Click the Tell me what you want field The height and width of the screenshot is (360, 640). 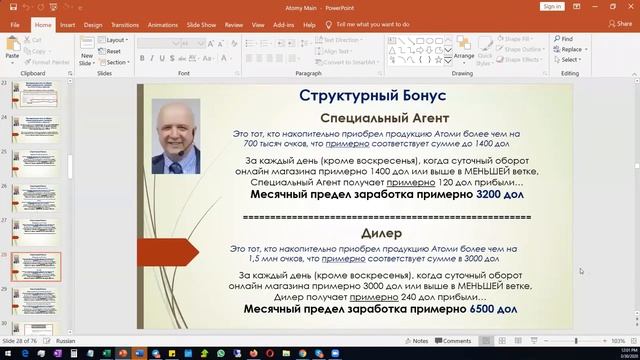(x=368, y=24)
